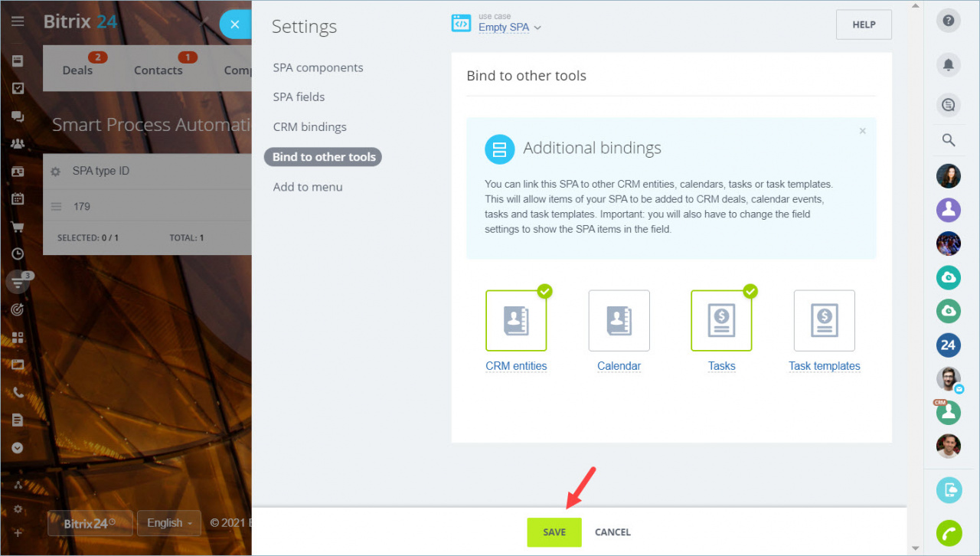The width and height of the screenshot is (980, 556).
Task: Toggle the Calendar binding tile
Action: (619, 320)
